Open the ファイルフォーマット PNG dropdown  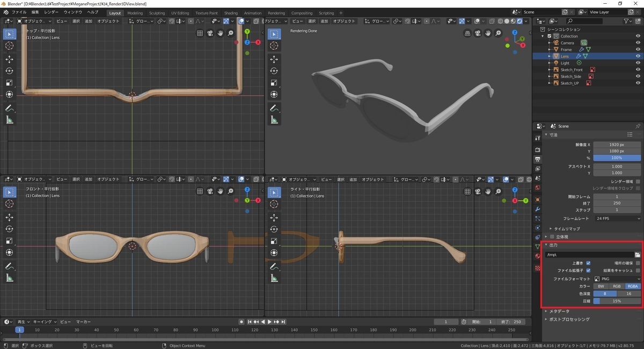tap(617, 279)
